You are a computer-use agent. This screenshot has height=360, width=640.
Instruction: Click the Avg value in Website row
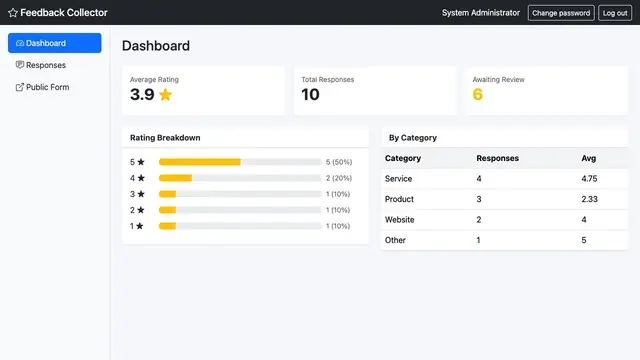point(584,220)
